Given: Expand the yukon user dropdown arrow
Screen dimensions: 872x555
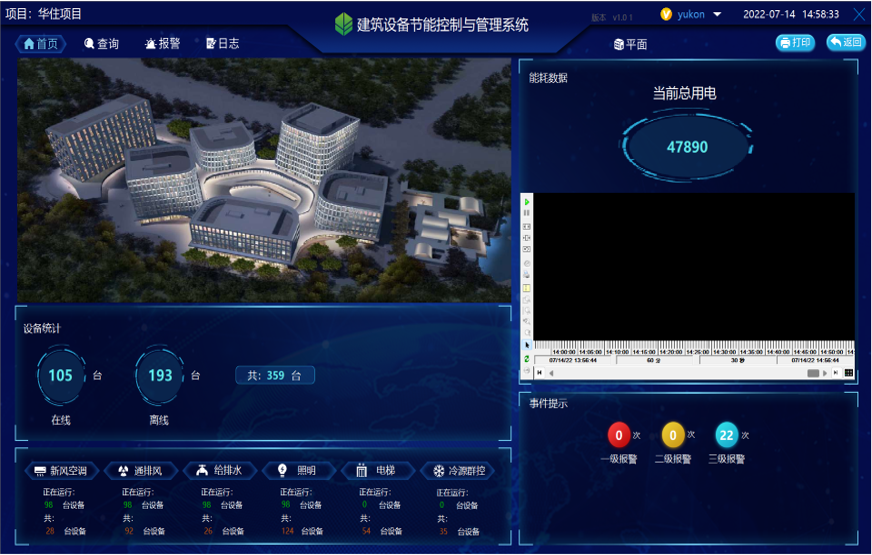Looking at the screenshot, I should (717, 14).
